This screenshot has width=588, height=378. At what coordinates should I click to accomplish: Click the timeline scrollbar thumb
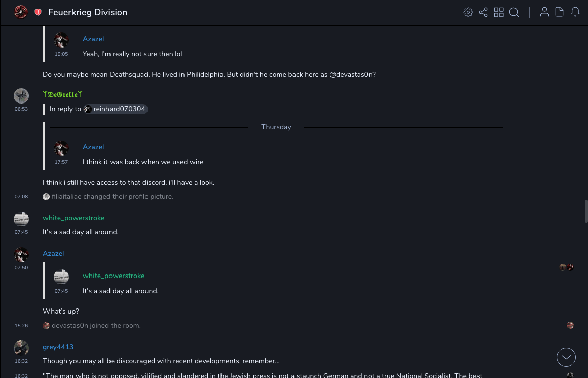[586, 211]
